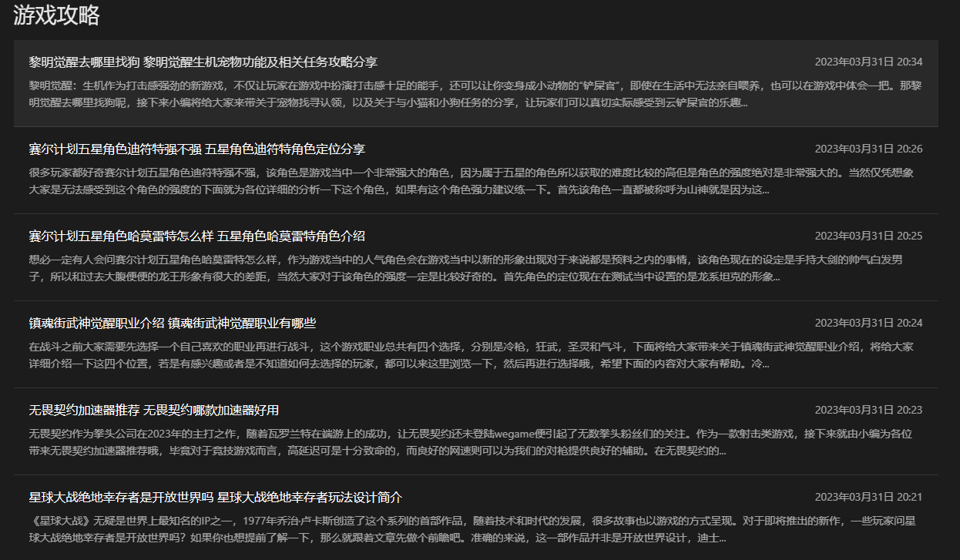Click the 2023年03月31日 20:26 timestamp
This screenshot has width=960, height=560.
pos(868,149)
